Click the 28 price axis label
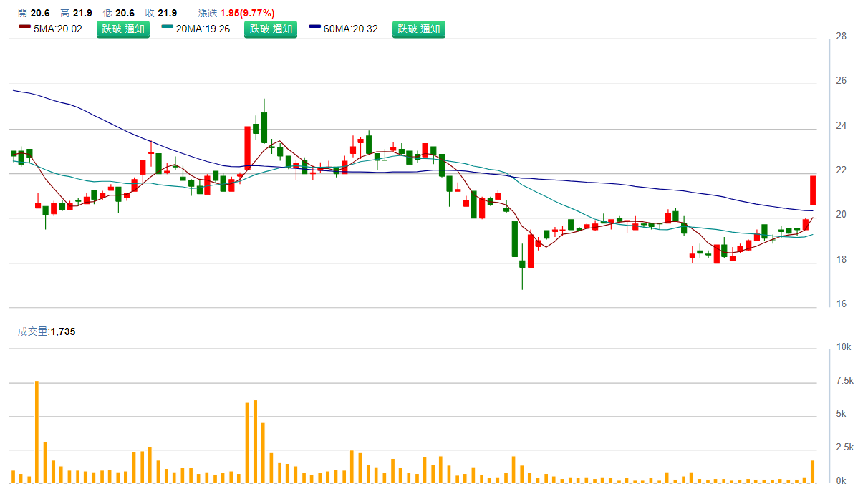The image size is (868, 494). [x=842, y=37]
